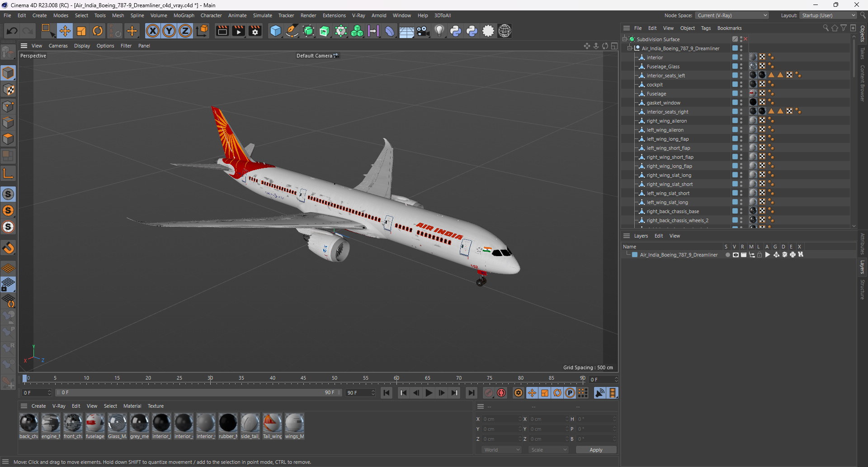Click Render View clapperboard icon
This screenshot has width=868, height=467.
tap(222, 31)
